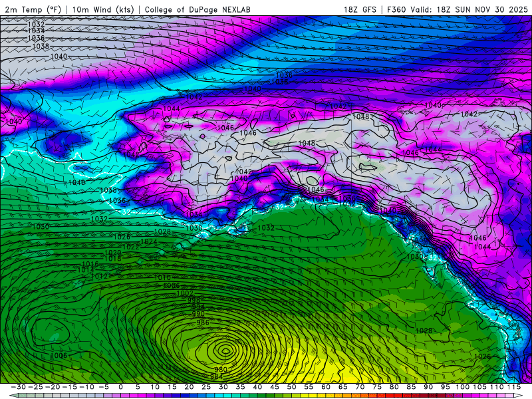Click the 0 degree value on the color scale
This screenshot has width=532, height=399.
pos(121,387)
